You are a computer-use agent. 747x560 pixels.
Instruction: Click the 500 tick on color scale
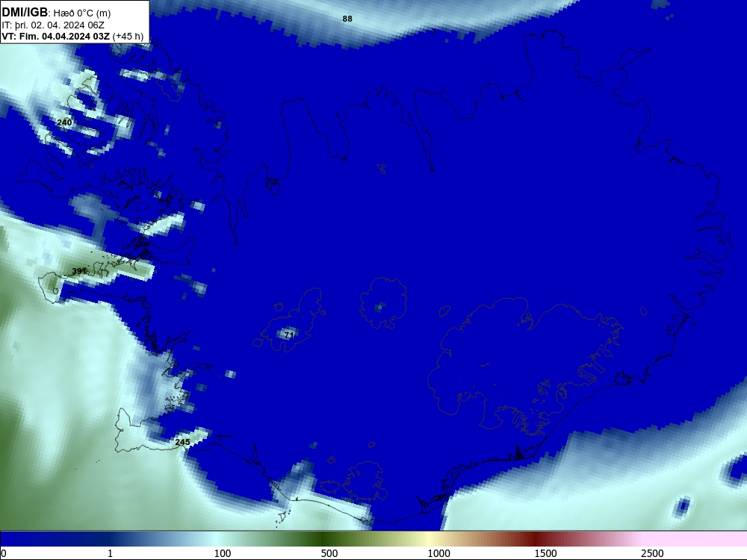[x=329, y=553]
